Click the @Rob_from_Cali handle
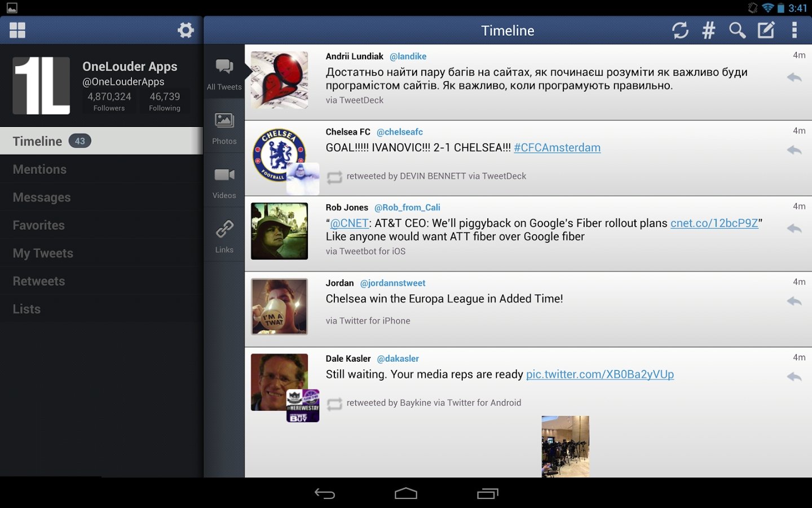The image size is (812, 508). [407, 208]
